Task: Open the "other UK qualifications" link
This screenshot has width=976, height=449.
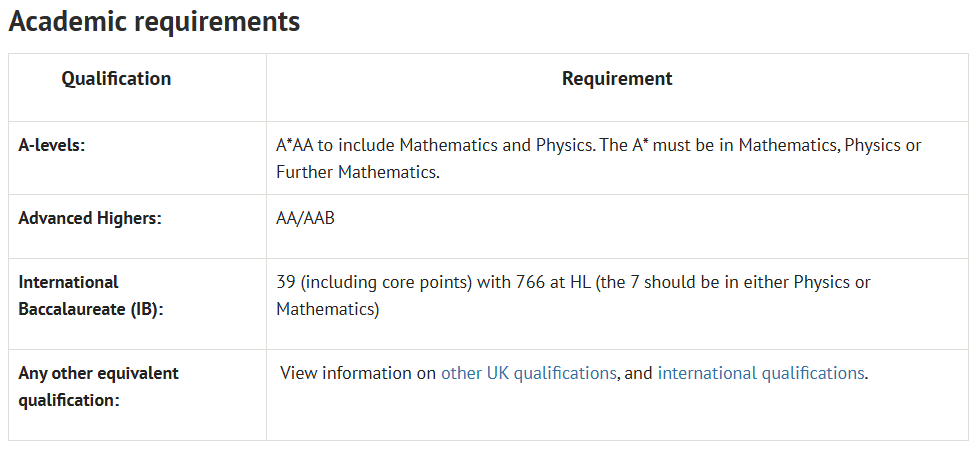Action: point(528,373)
